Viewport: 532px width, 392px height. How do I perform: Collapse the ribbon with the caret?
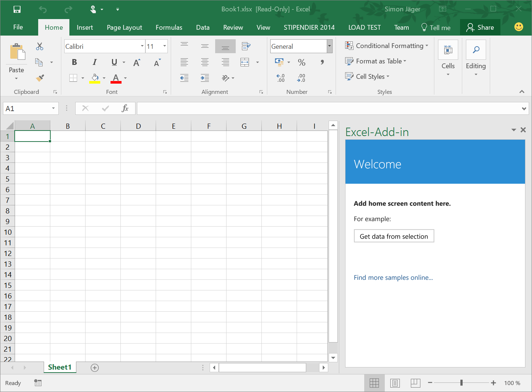point(522,92)
